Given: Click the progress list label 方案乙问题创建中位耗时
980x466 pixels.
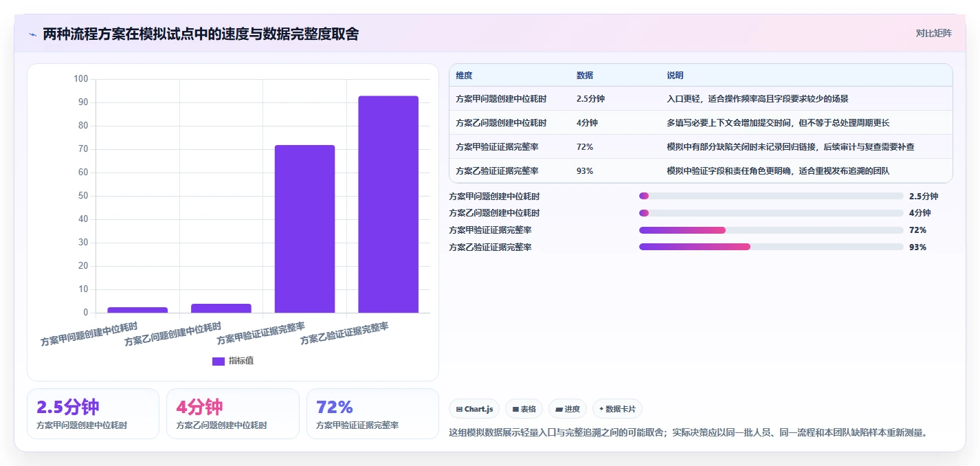Looking at the screenshot, I should [494, 213].
